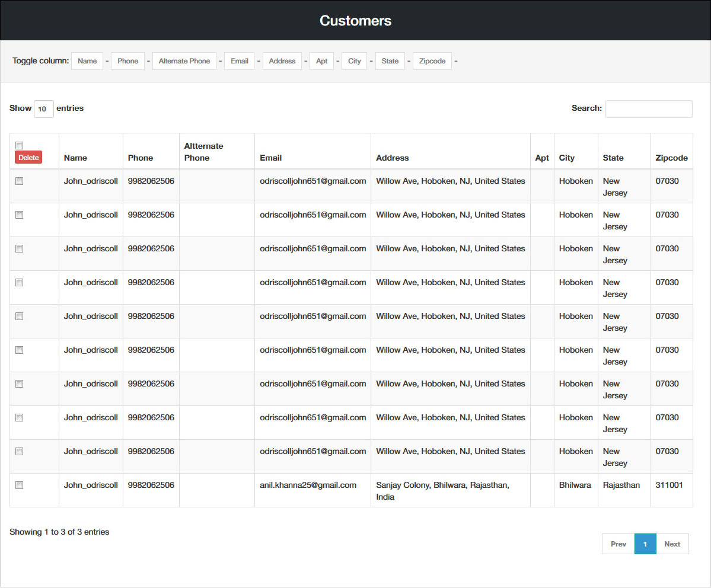
Task: Toggle the Apt column button
Action: [x=321, y=61]
